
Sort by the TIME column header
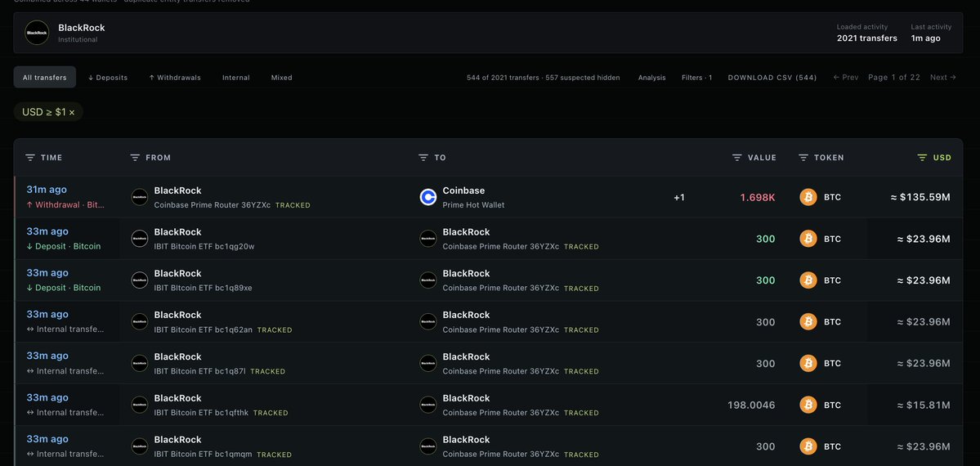point(51,158)
